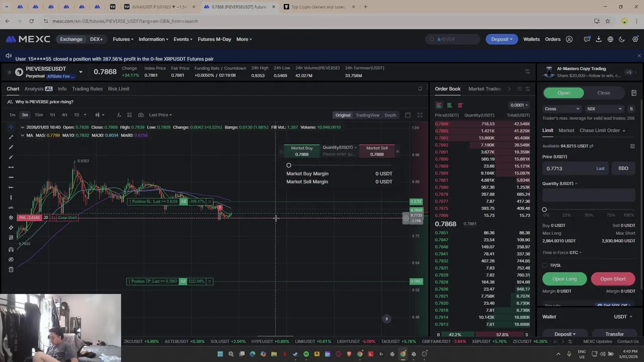Click the quick-order quantity slider handle
The height and width of the screenshot is (362, 644).
(289, 165)
